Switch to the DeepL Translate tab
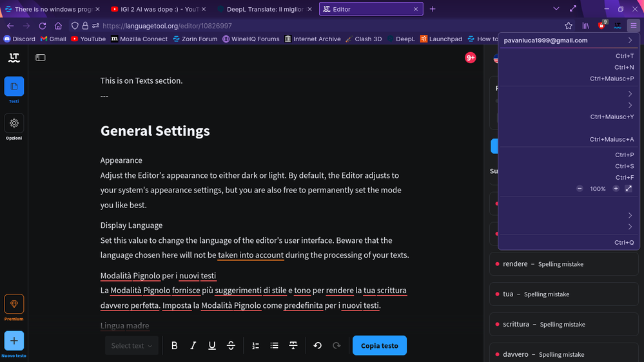The image size is (644, 362). (264, 9)
